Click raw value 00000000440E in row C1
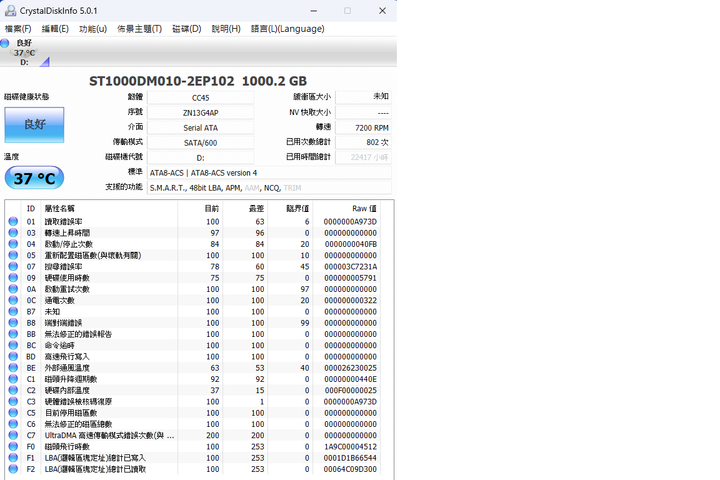Image resolution: width=720 pixels, height=480 pixels. (350, 379)
